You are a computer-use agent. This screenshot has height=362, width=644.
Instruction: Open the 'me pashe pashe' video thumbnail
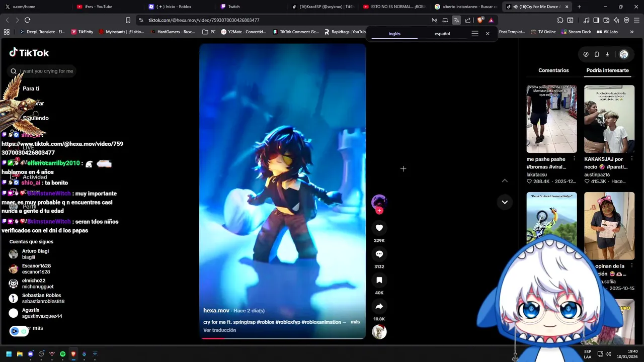(x=551, y=119)
